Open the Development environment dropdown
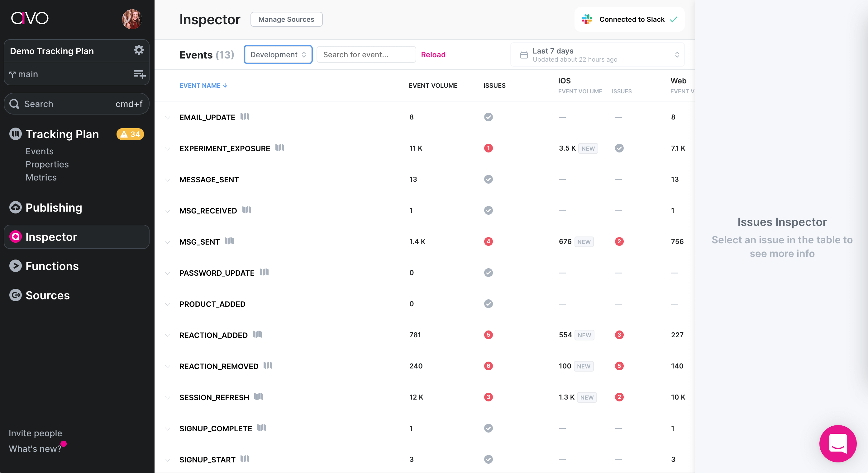 pos(278,54)
